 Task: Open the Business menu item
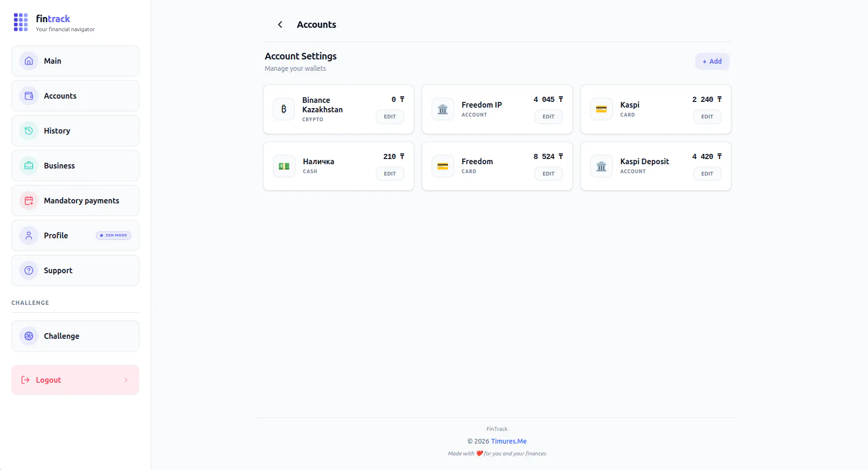pyautogui.click(x=75, y=166)
